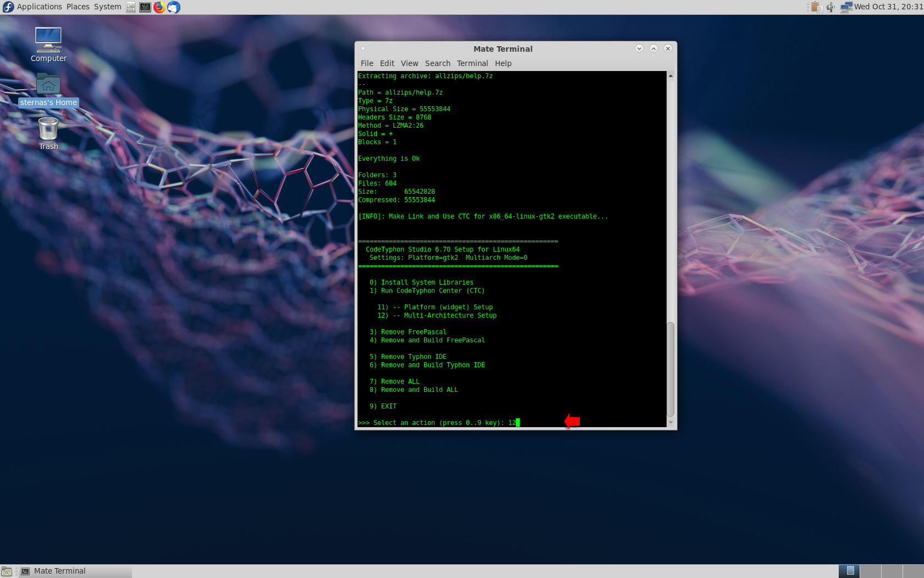Click '0) Install System Libraries' text
Image resolution: width=924 pixels, height=578 pixels.
click(421, 282)
